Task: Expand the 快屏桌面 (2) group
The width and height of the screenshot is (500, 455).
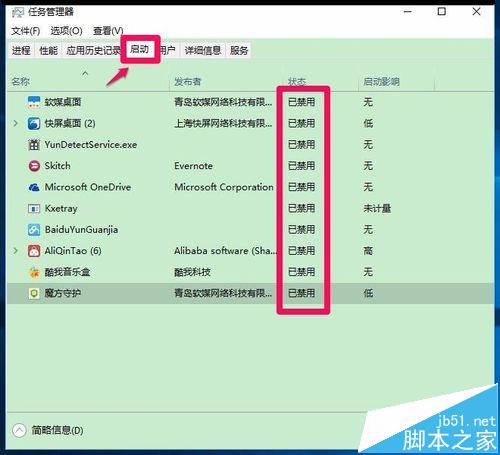Action: (16, 123)
